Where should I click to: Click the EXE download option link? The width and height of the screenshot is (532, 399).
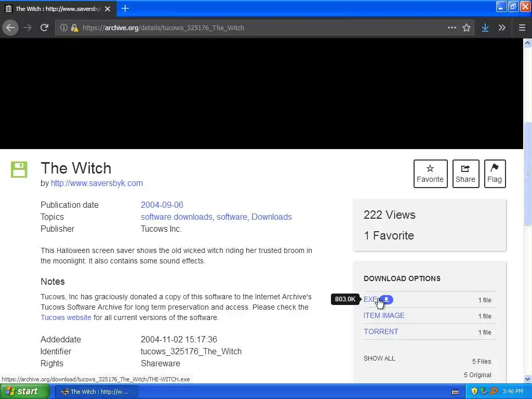click(370, 300)
